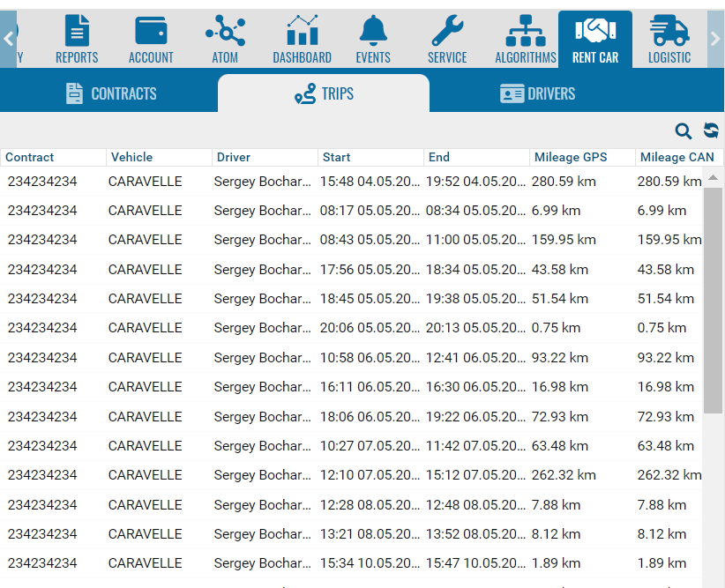Click the vertical scrollbar thumb
The width and height of the screenshot is (725, 588).
coord(713,300)
